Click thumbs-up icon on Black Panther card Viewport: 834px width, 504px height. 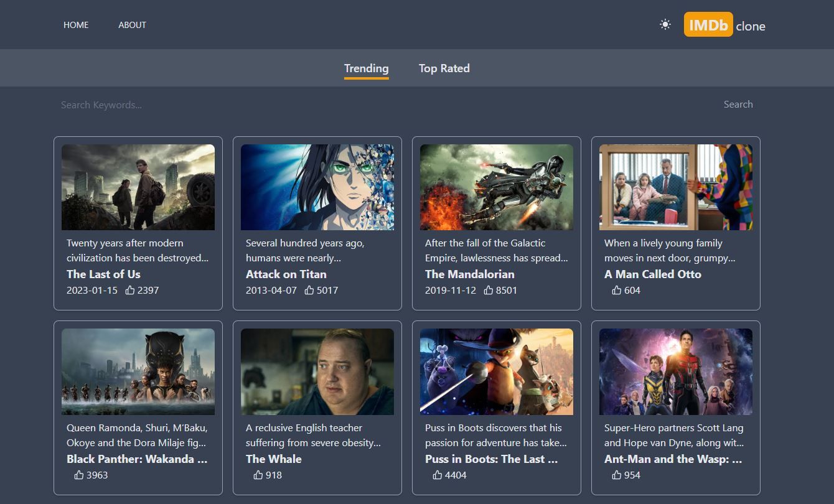79,475
